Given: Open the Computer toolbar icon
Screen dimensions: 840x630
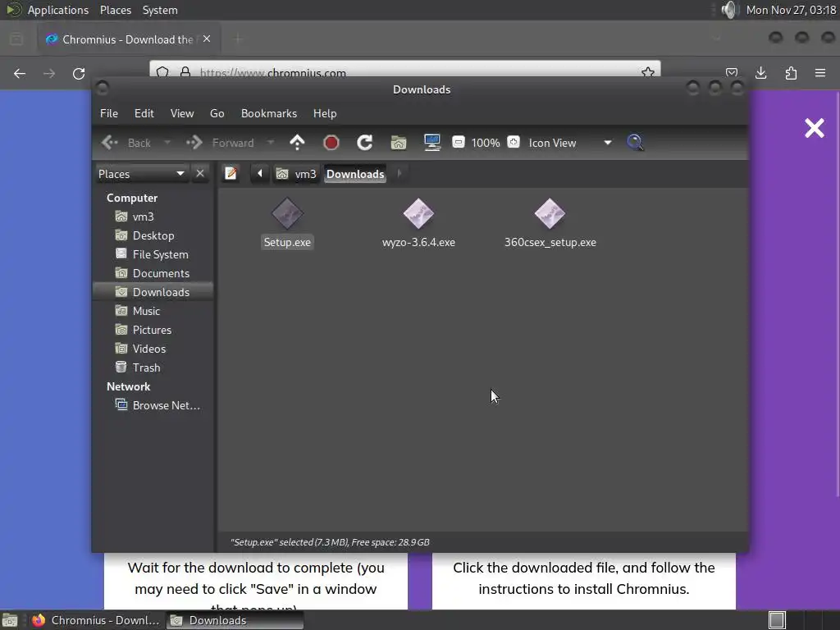Looking at the screenshot, I should pyautogui.click(x=431, y=143).
